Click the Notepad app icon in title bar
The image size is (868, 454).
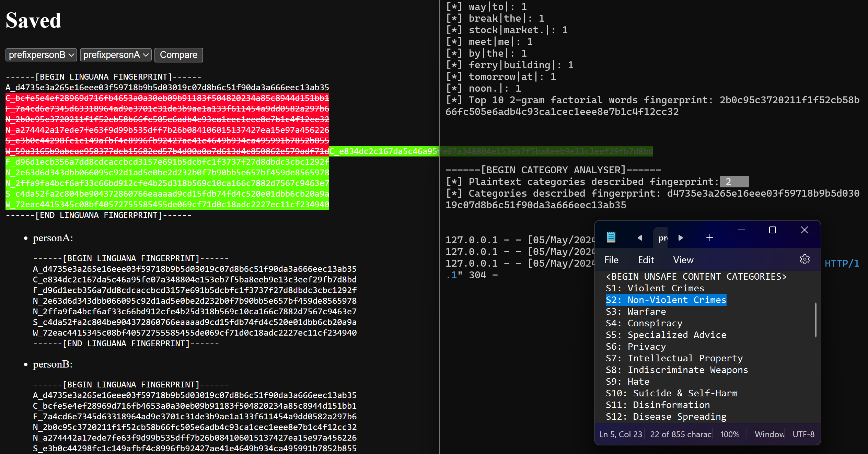(611, 237)
